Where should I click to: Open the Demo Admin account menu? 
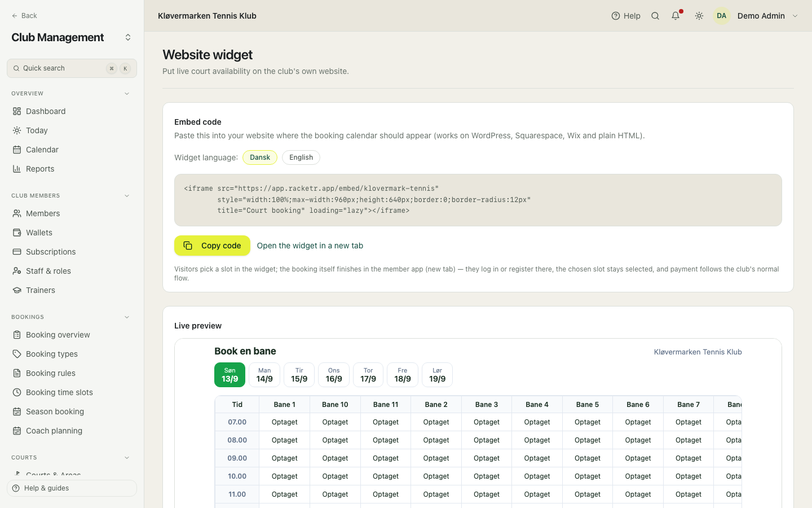(768, 16)
